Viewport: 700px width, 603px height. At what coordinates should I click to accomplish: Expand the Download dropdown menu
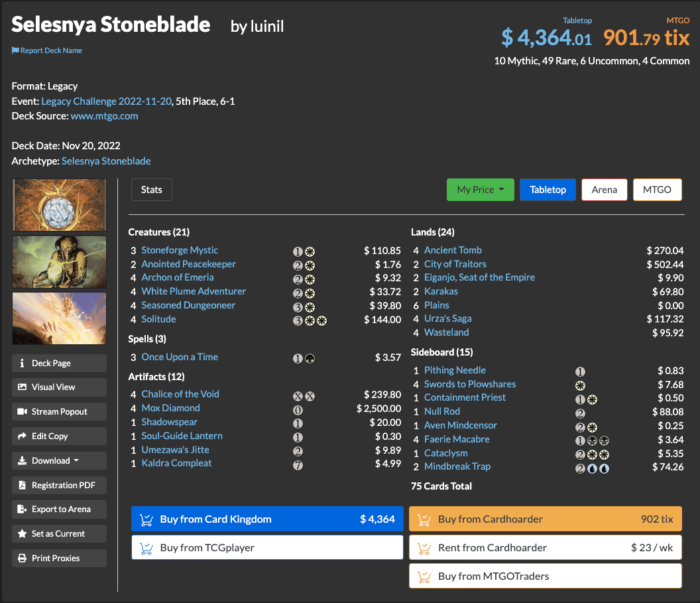tap(59, 461)
